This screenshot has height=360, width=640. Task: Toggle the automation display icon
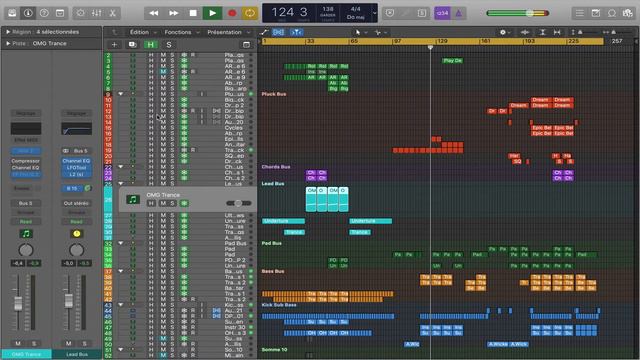264,32
